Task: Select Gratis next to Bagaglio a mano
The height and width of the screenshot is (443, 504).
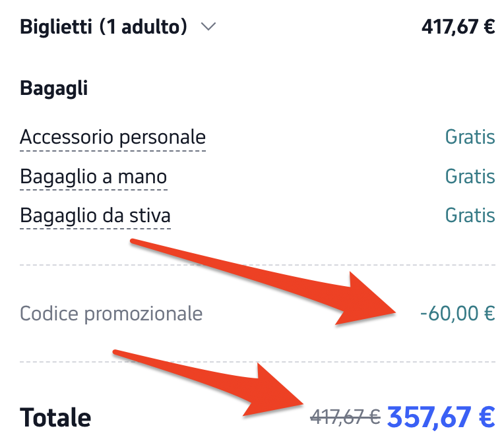Action: click(470, 177)
